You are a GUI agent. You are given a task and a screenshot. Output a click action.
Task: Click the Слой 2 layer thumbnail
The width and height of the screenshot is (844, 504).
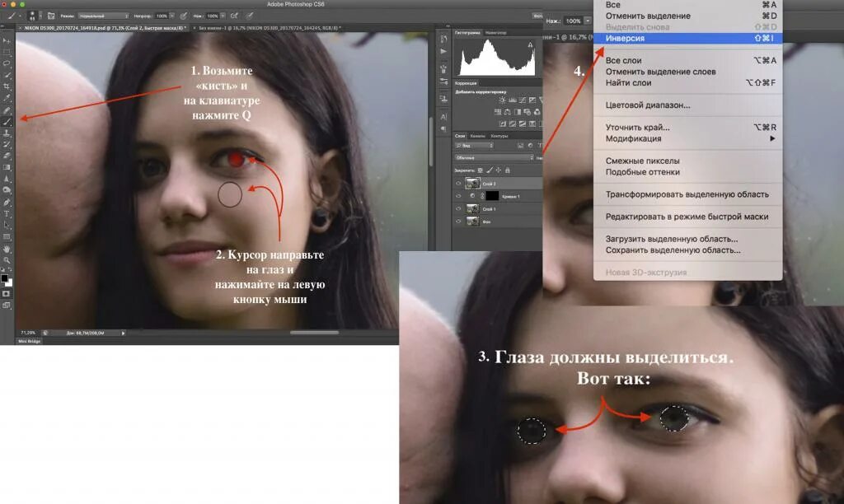pyautogui.click(x=472, y=184)
